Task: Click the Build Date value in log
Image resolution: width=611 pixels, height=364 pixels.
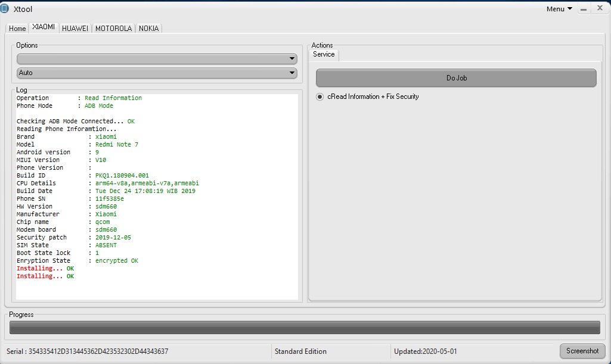Action: [145, 191]
